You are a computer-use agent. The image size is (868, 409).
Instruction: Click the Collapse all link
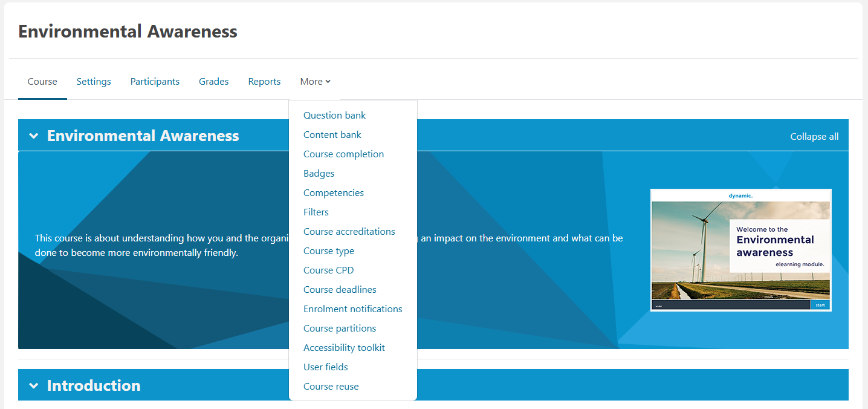(x=814, y=137)
